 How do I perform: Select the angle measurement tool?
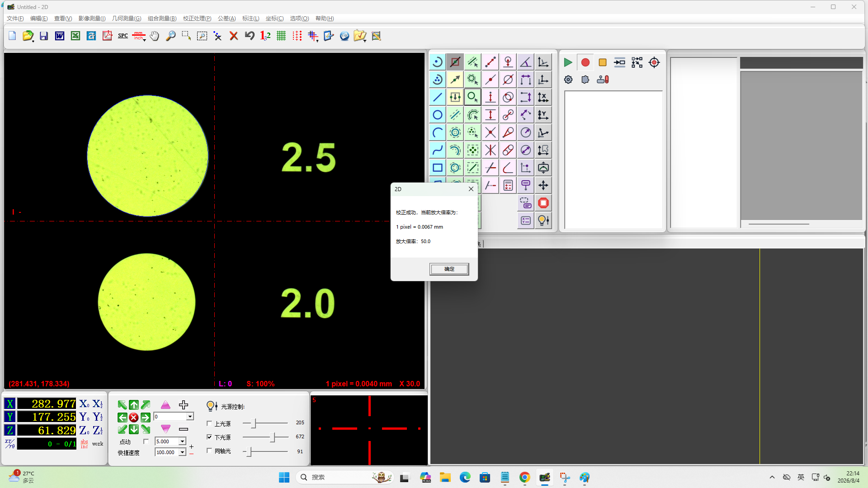(x=526, y=62)
